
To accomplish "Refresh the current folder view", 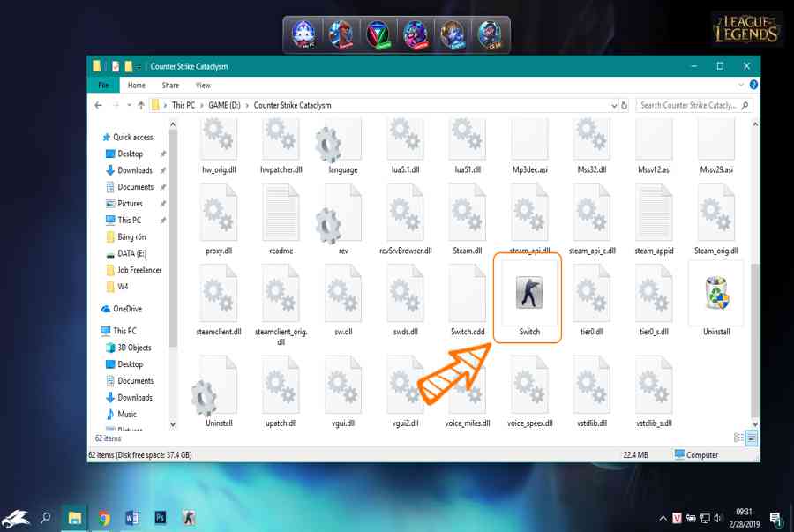I will tap(624, 105).
